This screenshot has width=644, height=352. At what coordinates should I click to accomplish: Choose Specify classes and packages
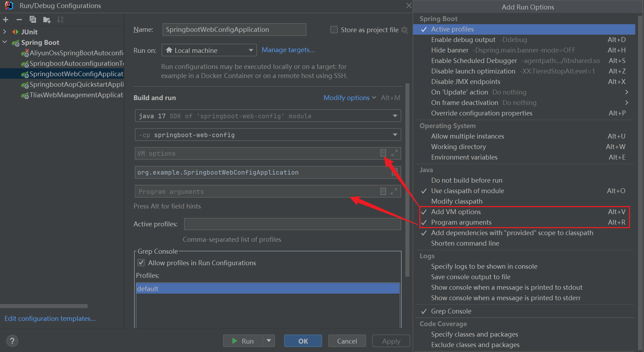coord(524,334)
